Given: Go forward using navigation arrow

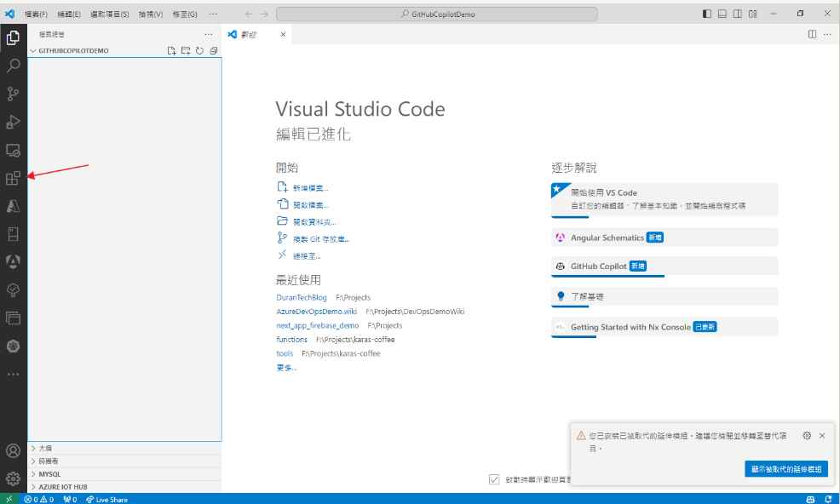Looking at the screenshot, I should coord(264,14).
